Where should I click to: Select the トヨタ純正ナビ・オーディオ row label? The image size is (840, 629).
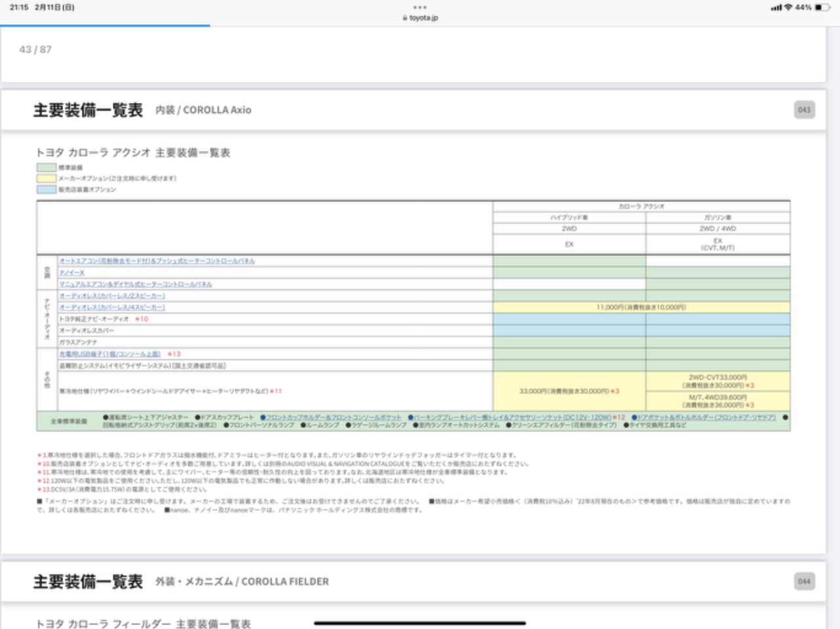(x=94, y=319)
